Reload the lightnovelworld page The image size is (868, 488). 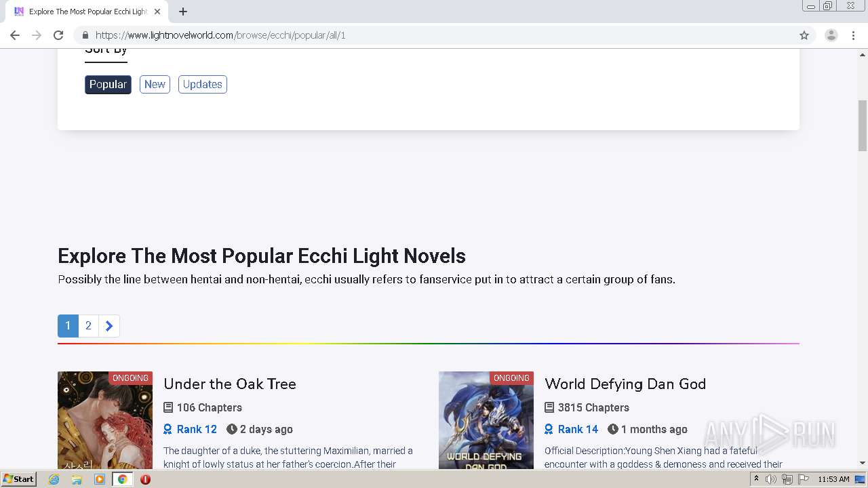coord(58,35)
